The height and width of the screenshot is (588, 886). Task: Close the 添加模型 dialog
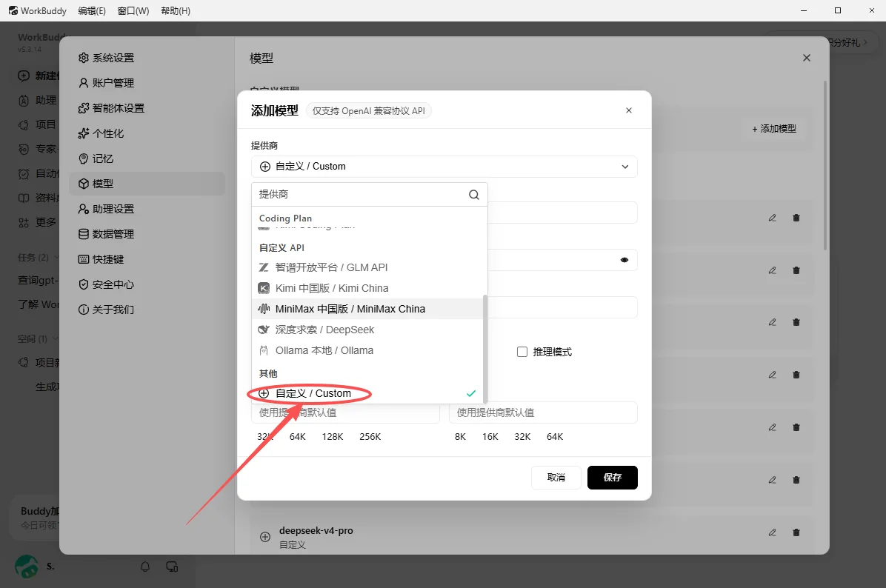629,110
